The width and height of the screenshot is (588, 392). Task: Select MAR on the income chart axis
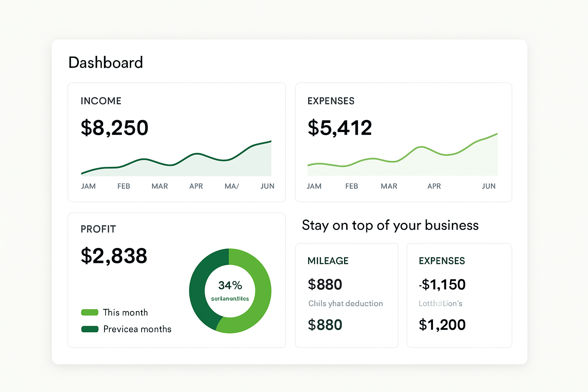pos(160,186)
